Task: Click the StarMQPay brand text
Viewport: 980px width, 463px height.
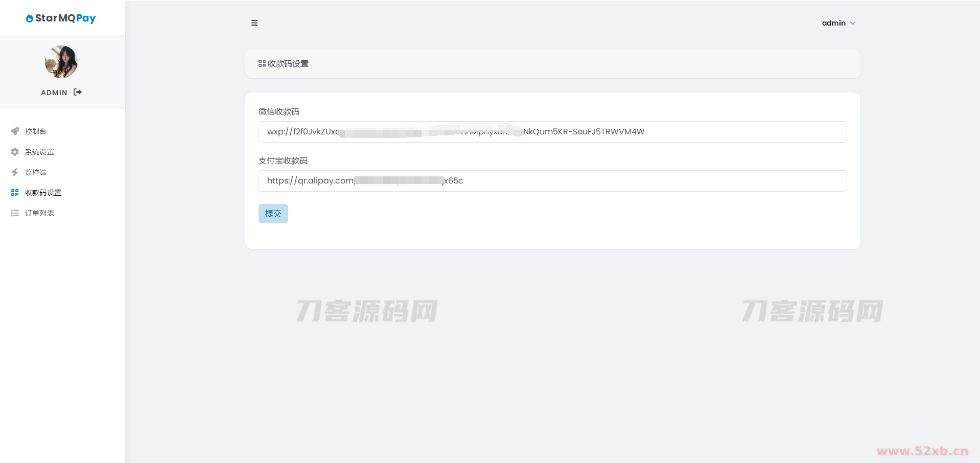Action: pyautogui.click(x=65, y=18)
